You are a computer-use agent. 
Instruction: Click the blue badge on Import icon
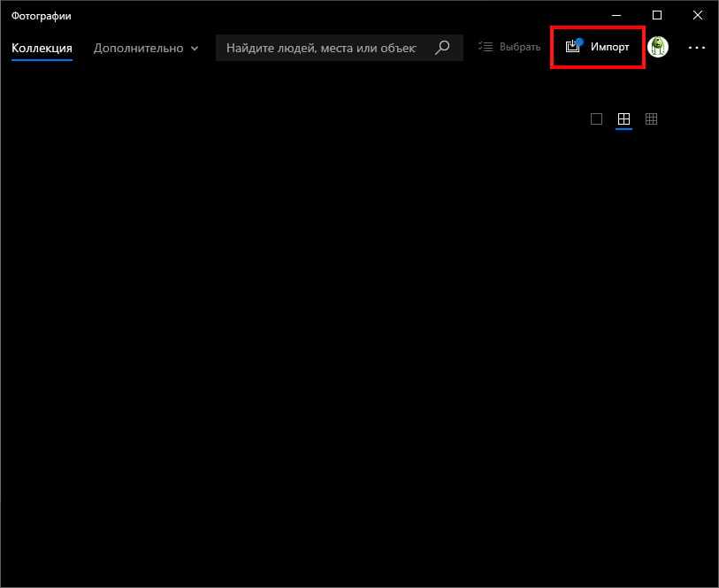(x=579, y=42)
